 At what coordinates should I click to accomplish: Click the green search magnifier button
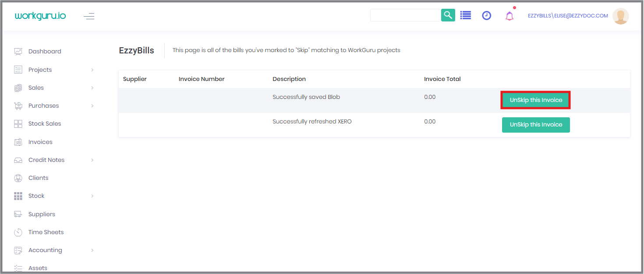(x=448, y=15)
